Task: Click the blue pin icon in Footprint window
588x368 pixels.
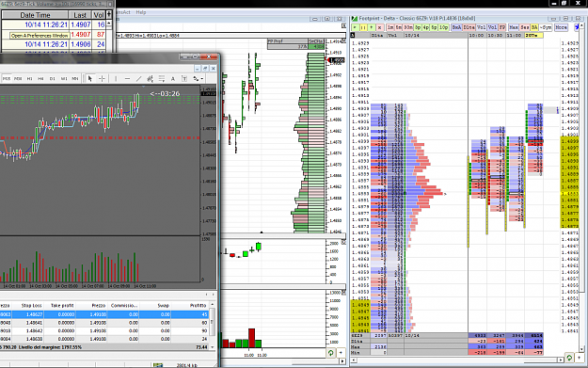Action: coord(577,27)
